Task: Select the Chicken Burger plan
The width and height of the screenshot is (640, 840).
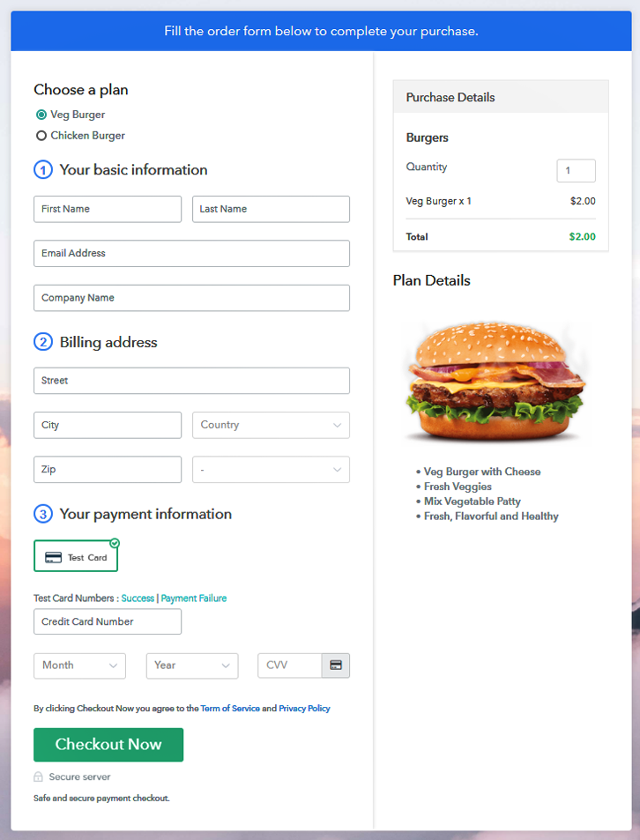Action: pos(41,136)
